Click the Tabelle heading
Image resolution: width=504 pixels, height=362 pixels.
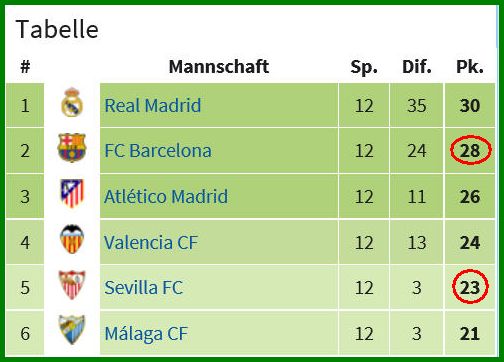tap(57, 29)
